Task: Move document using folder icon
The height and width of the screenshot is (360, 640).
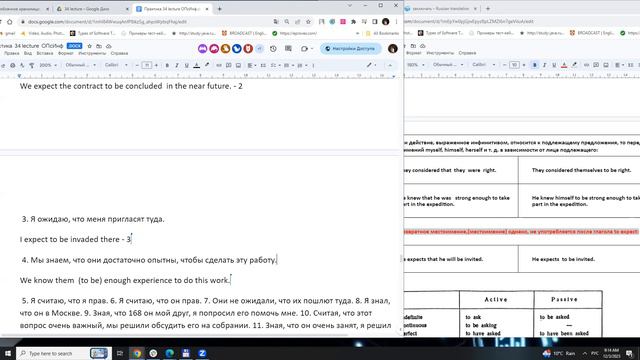Action: point(99,46)
